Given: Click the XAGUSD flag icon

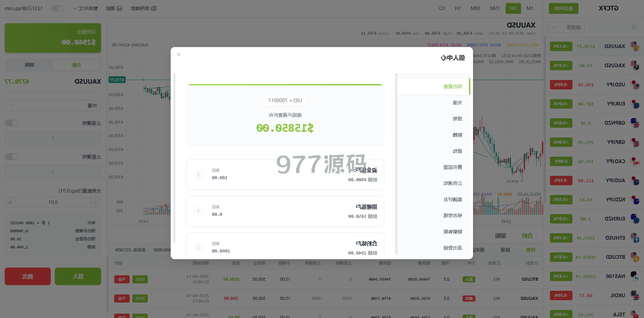Looking at the screenshot, I should coord(635,66).
